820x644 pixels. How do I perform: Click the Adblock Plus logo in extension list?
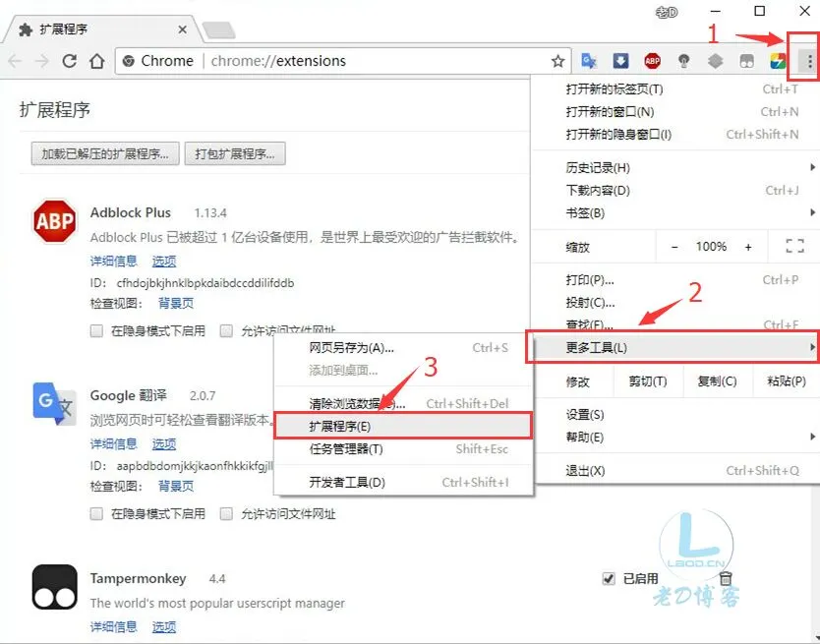coord(54,221)
